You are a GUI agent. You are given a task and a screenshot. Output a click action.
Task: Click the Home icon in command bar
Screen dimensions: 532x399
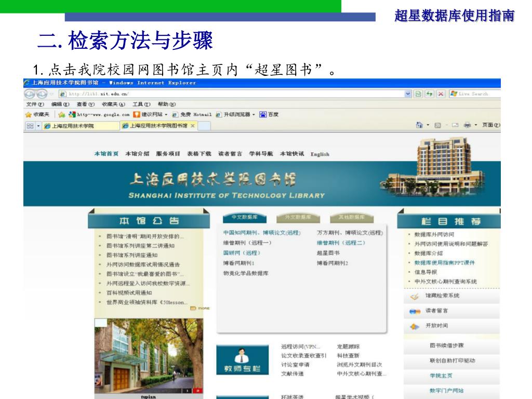[x=419, y=125]
